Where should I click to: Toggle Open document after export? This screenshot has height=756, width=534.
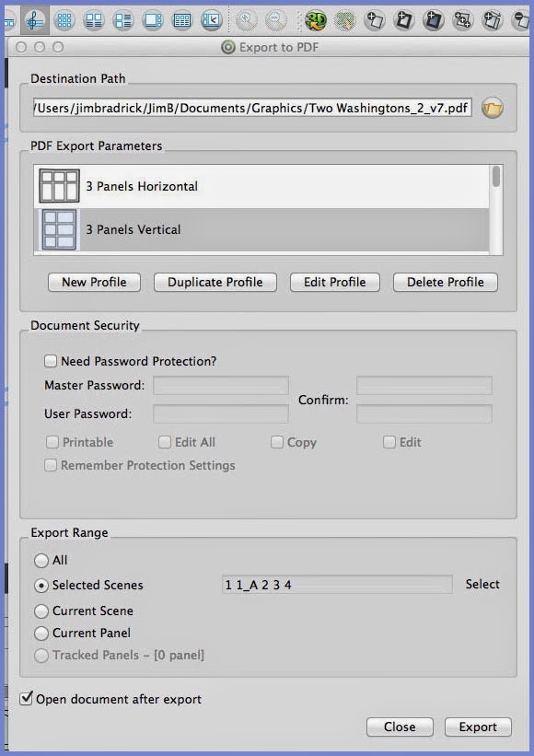[27, 698]
